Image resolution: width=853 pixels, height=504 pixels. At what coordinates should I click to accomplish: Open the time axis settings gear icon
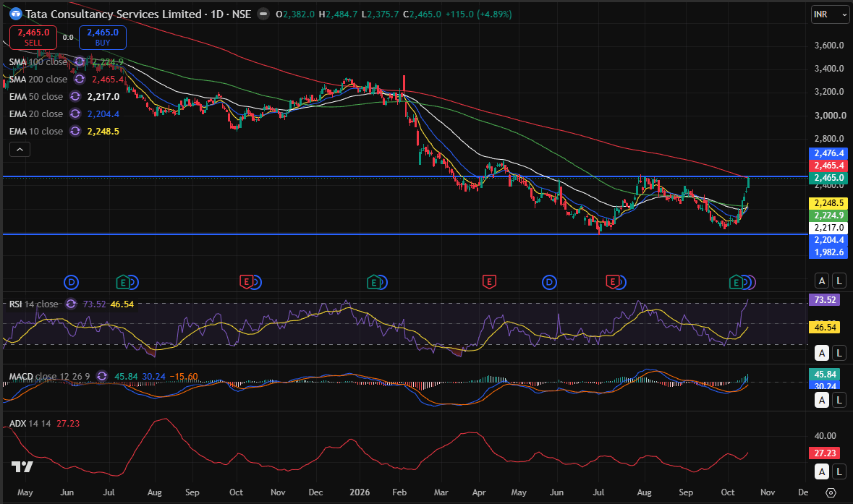point(831,492)
